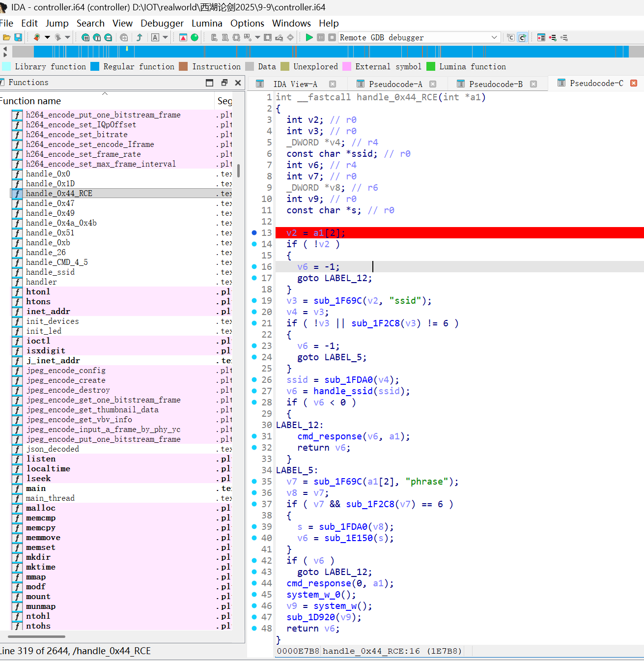Image resolution: width=644 pixels, height=661 pixels.
Task: Click the hash-grid view toolbar icon
Action: (85, 37)
